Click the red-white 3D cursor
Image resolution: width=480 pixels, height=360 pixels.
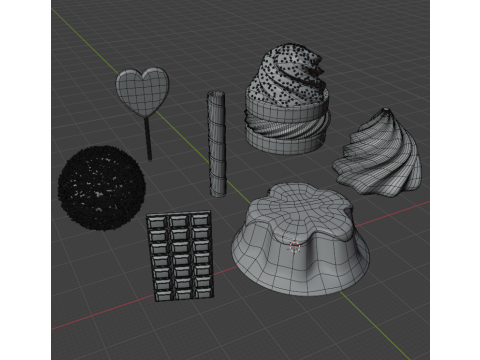[295, 247]
